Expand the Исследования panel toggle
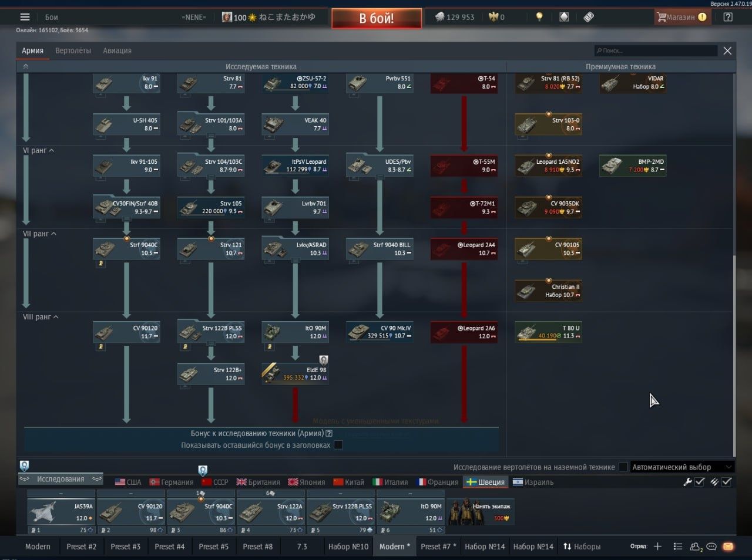The image size is (752, 560). click(x=61, y=479)
